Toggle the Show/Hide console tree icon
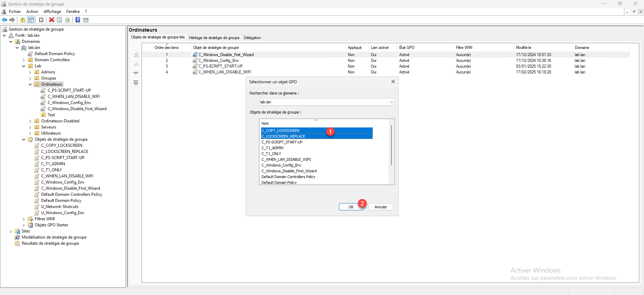The height and width of the screenshot is (295, 644). [x=31, y=20]
